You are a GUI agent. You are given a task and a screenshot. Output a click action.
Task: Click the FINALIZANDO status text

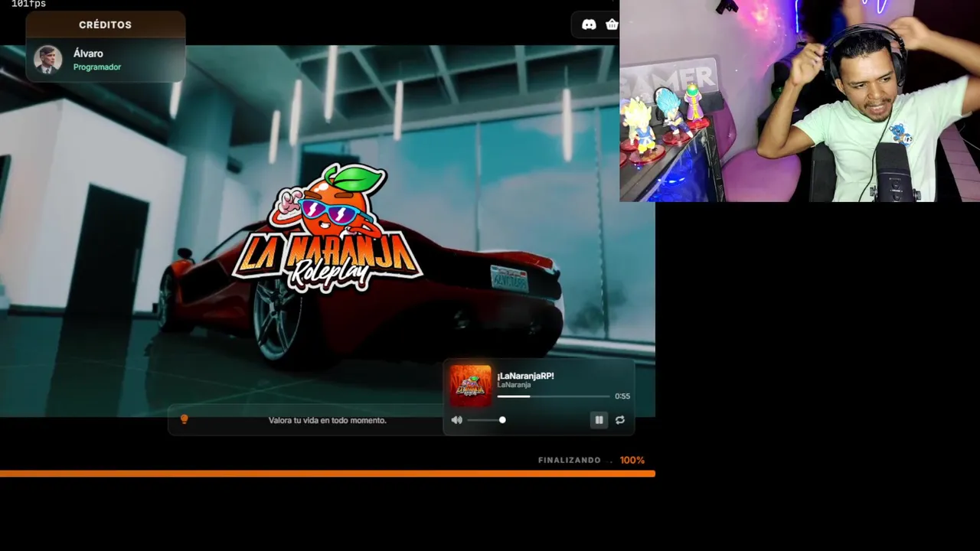point(570,461)
